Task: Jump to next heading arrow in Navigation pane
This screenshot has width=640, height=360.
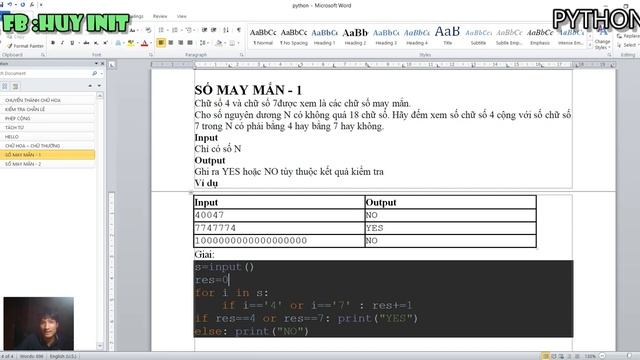Action: coord(99,86)
